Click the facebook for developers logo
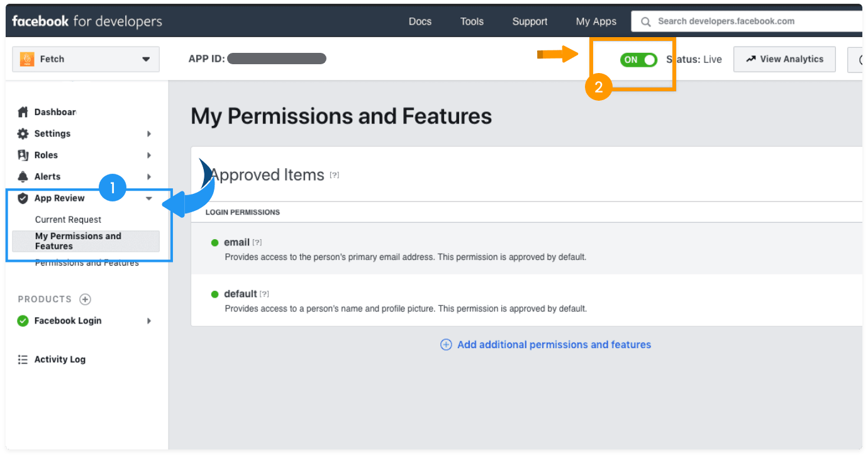Viewport: 868px width, 457px height. [x=87, y=21]
